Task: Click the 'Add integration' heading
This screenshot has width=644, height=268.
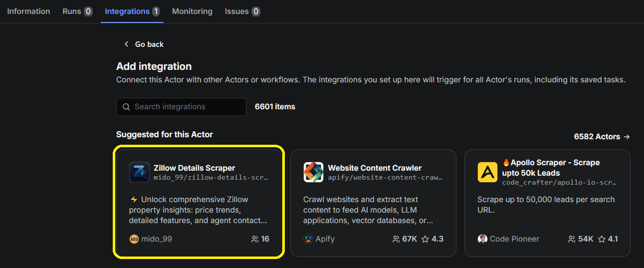Action: click(x=154, y=66)
